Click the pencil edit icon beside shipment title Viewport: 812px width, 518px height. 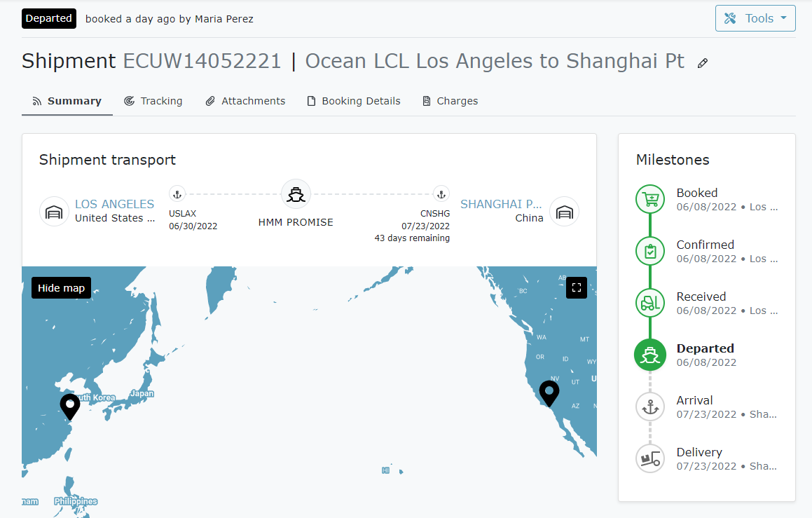pyautogui.click(x=703, y=63)
